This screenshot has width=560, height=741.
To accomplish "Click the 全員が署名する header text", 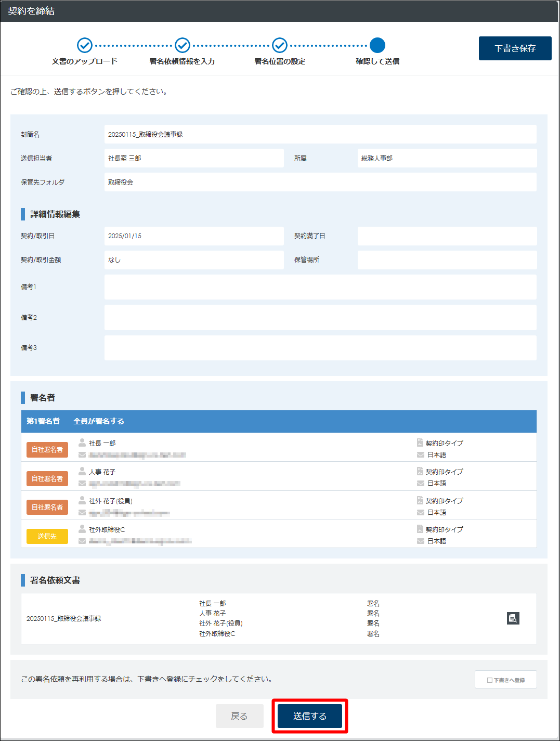I will [x=99, y=421].
